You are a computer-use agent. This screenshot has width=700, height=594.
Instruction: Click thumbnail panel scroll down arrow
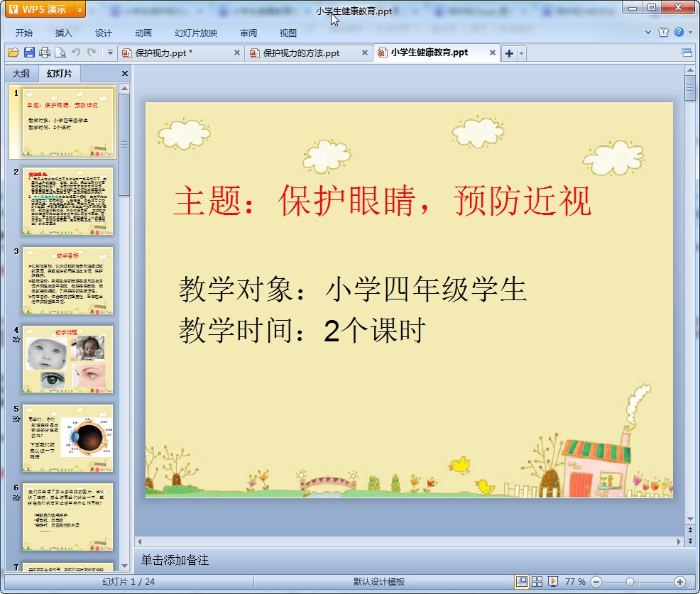[124, 566]
